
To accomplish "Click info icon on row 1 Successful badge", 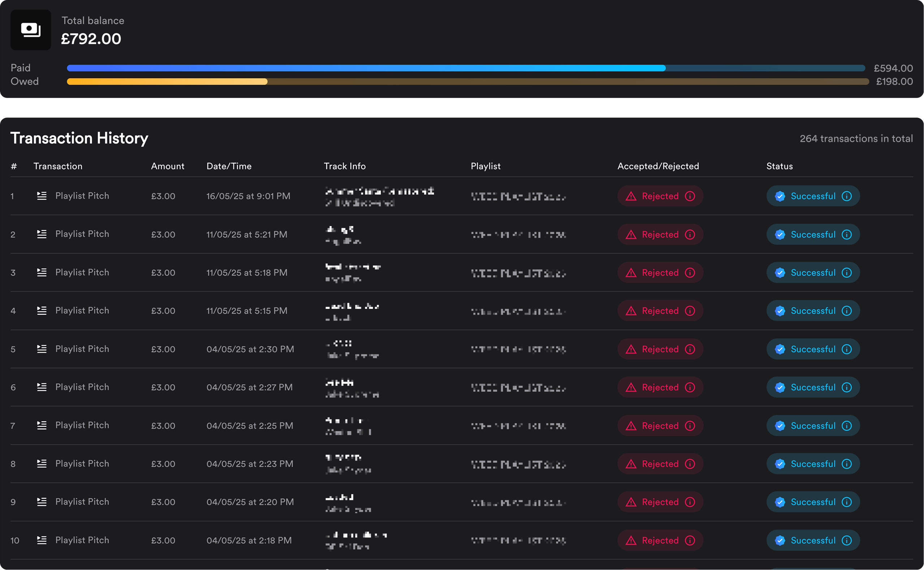I will point(846,196).
